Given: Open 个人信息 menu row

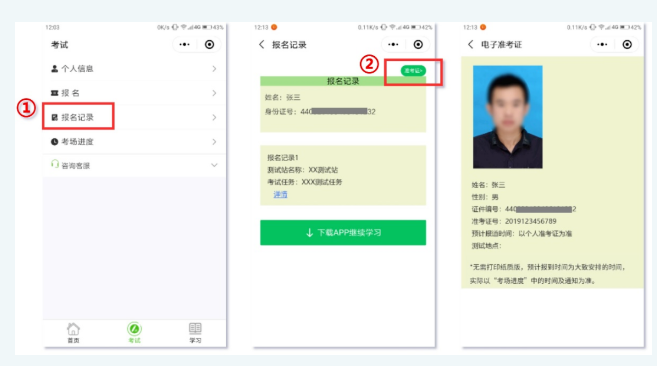Looking at the screenshot, I should pos(134,69).
